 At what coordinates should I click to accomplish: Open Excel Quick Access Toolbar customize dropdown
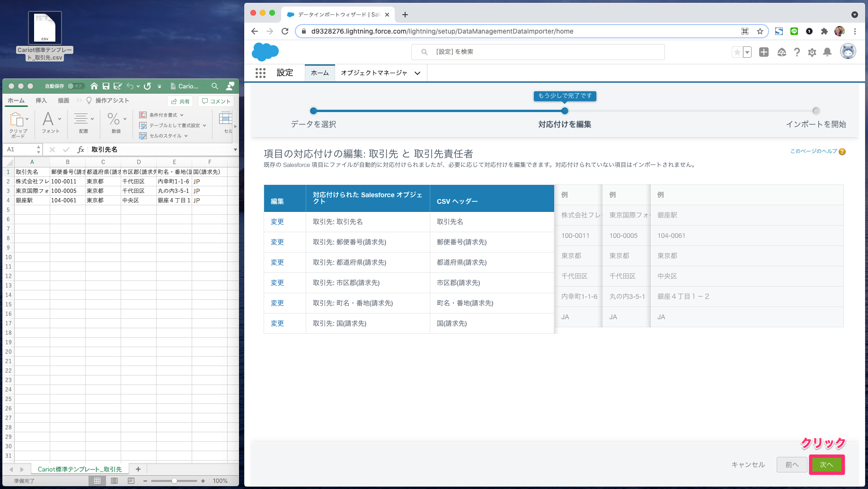[x=159, y=86]
